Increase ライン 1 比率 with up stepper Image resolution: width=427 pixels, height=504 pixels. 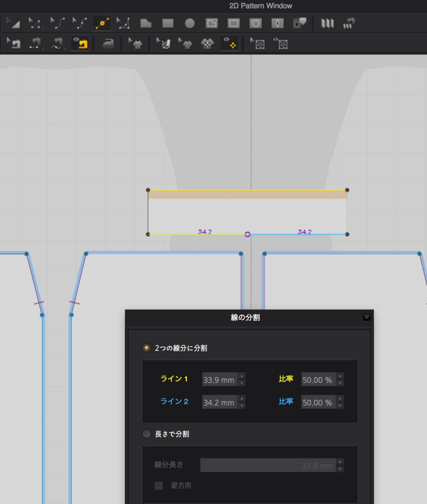[340, 376]
